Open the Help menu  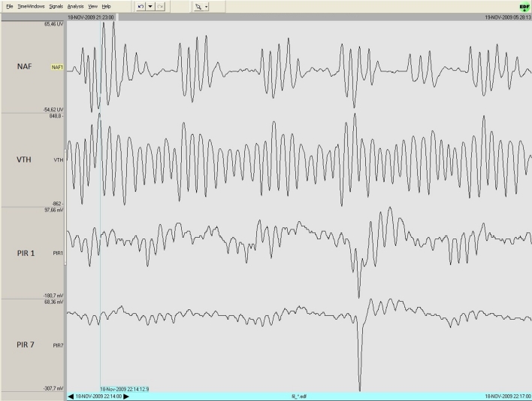click(x=107, y=6)
